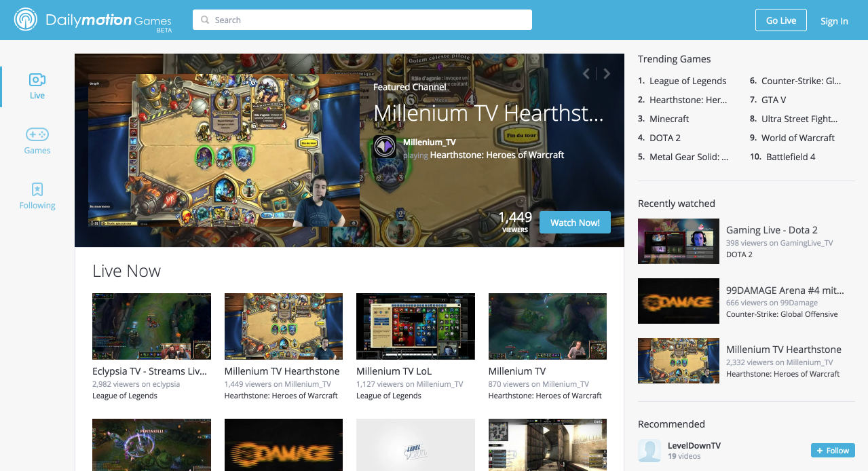The width and height of the screenshot is (868, 471).
Task: Open the Pentakill stream thumbnail
Action: click(151, 445)
